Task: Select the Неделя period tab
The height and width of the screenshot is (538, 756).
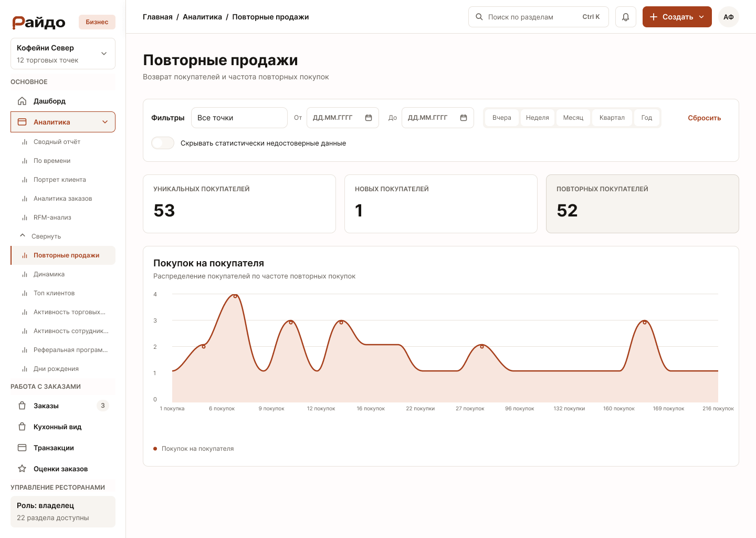Action: pyautogui.click(x=538, y=118)
